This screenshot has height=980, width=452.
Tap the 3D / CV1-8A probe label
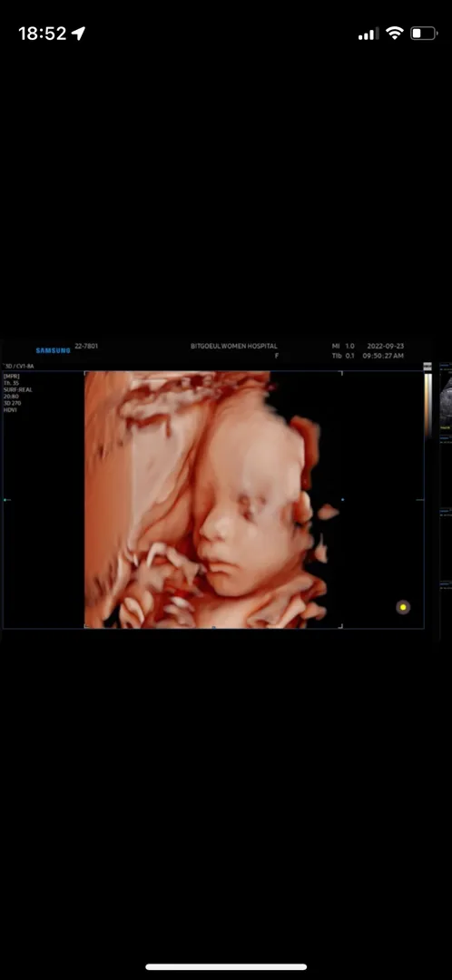(19, 367)
